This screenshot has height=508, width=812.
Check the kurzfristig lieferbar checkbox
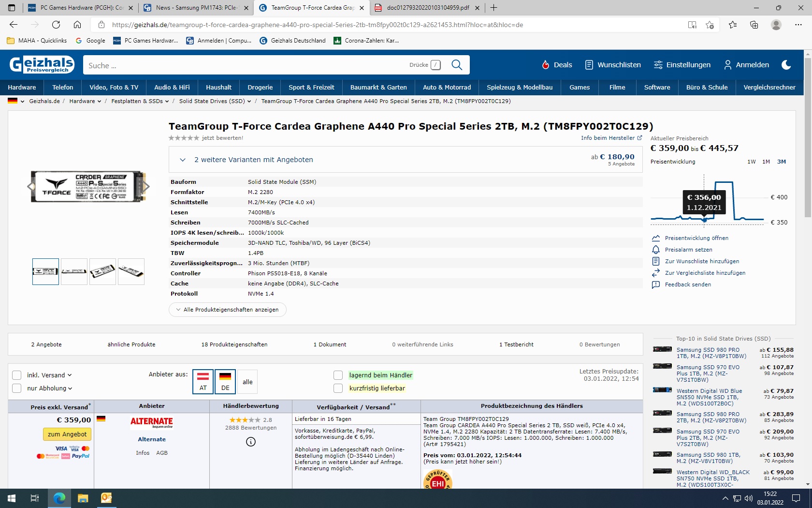tap(338, 388)
